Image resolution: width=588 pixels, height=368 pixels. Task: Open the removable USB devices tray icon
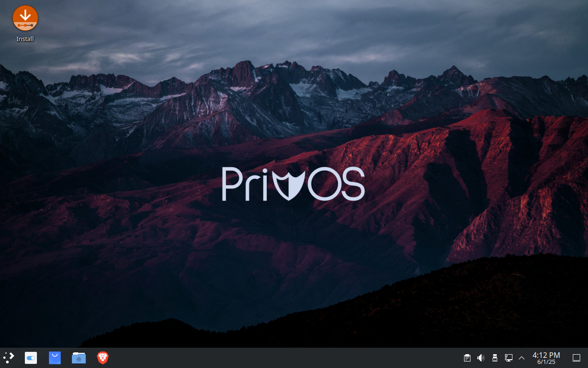[494, 358]
